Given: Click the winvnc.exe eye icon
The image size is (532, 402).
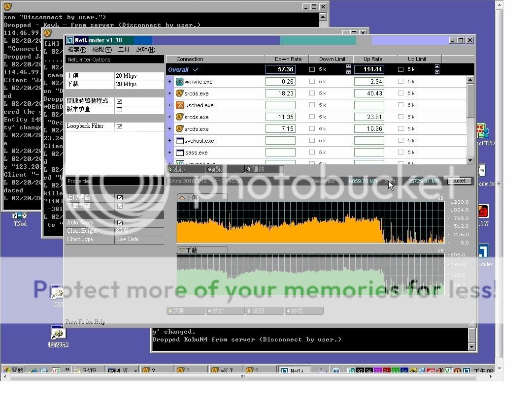Looking at the screenshot, I should tap(179, 82).
